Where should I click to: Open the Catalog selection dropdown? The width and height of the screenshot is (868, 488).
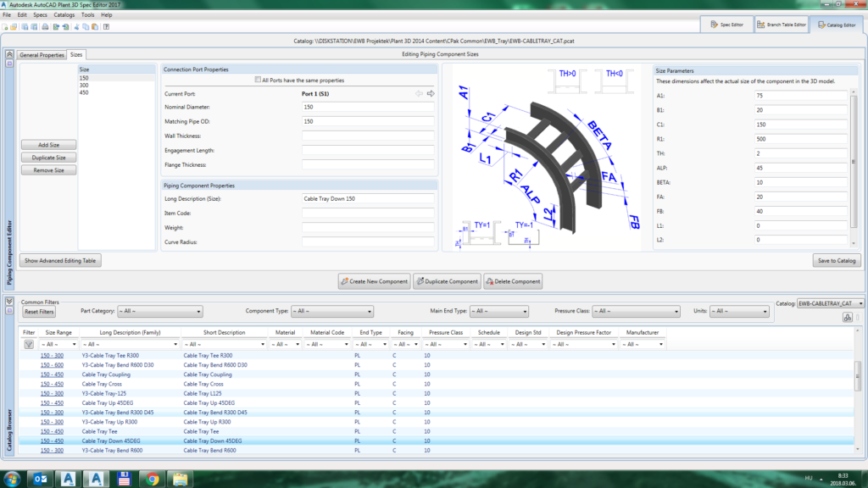(x=831, y=304)
